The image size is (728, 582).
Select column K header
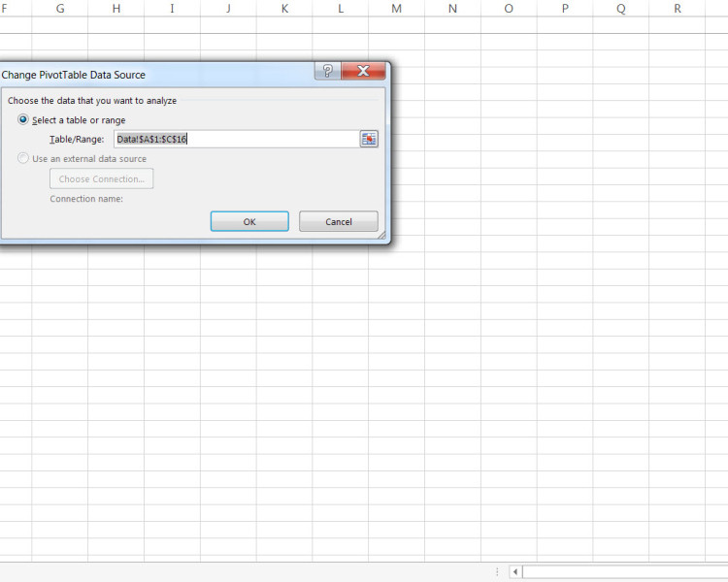pyautogui.click(x=284, y=9)
